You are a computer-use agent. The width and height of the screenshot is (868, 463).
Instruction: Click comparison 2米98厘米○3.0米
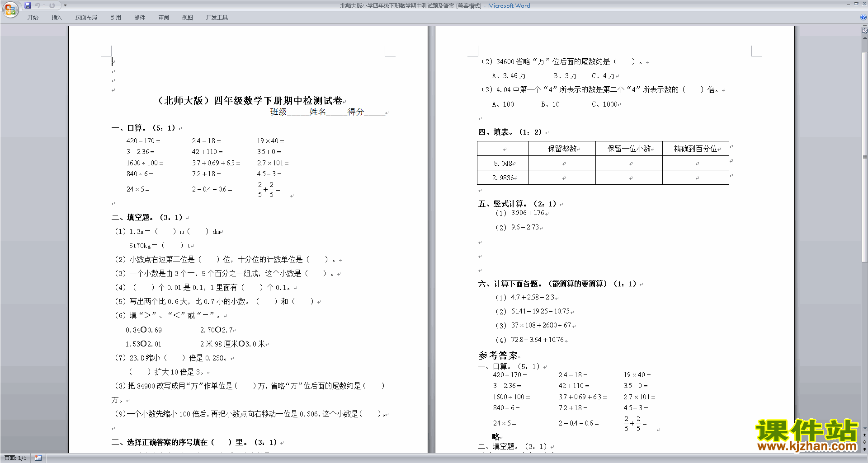pos(232,344)
